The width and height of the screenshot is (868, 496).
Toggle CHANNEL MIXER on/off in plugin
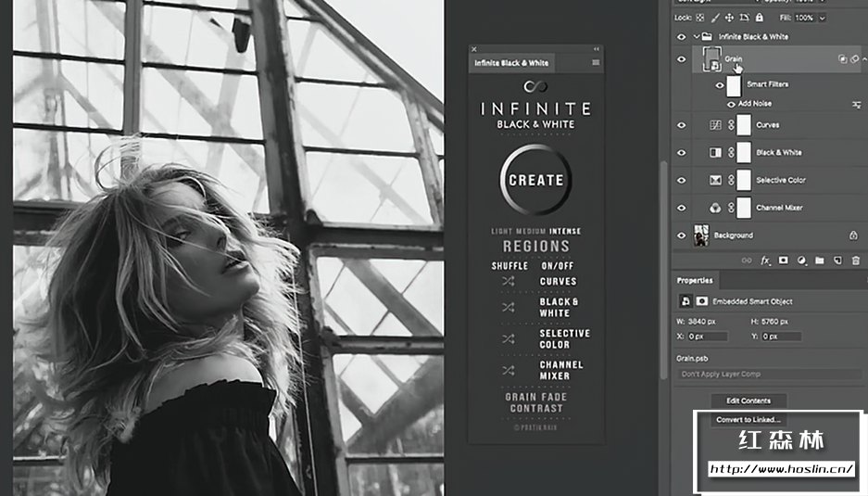click(560, 370)
